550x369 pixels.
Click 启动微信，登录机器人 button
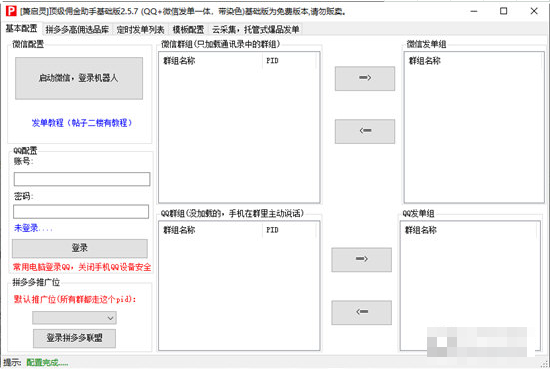[79, 78]
